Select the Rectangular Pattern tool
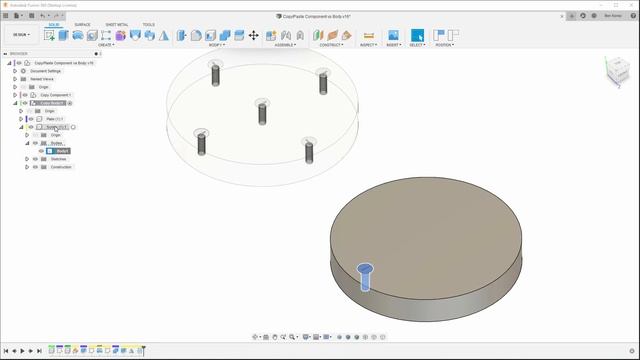The height and width of the screenshot is (360, 640). point(106,36)
